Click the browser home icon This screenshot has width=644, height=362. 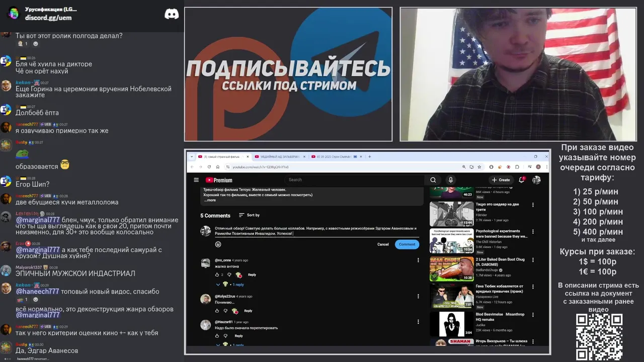point(217,167)
